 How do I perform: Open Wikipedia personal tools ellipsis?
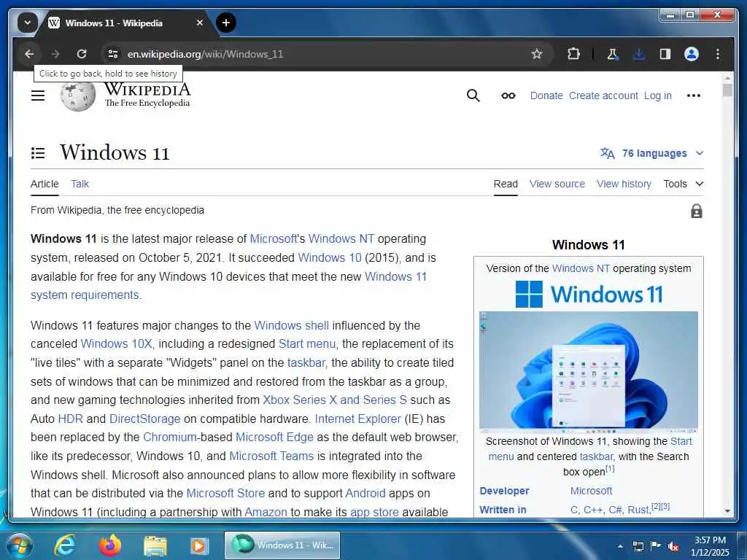tap(694, 96)
